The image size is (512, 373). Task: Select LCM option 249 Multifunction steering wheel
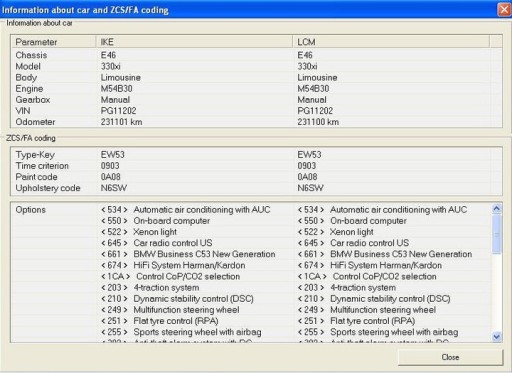click(367, 310)
